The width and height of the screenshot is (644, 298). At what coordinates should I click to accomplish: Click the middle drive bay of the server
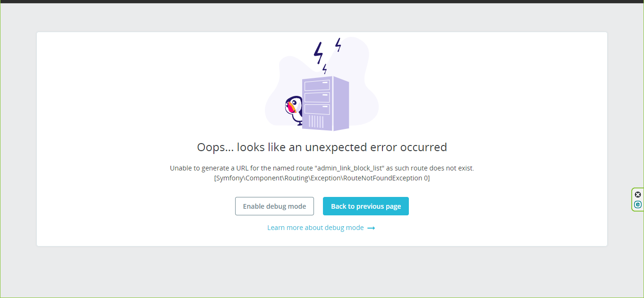(x=317, y=97)
